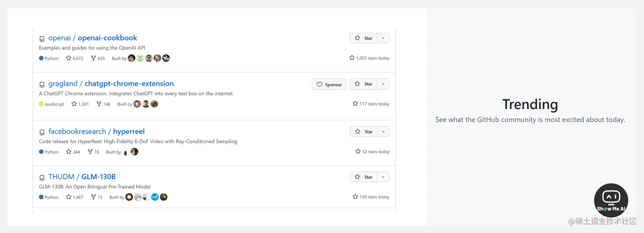644x233 pixels.
Task: Star the chatgpt-chrome-extension repository
Action: pos(363,84)
